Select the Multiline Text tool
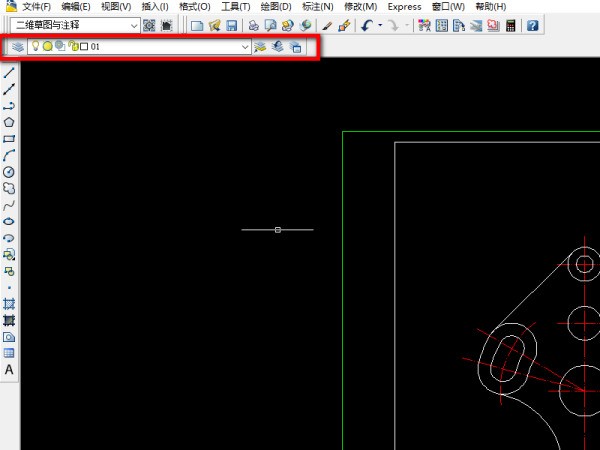The width and height of the screenshot is (600, 450). [x=9, y=370]
